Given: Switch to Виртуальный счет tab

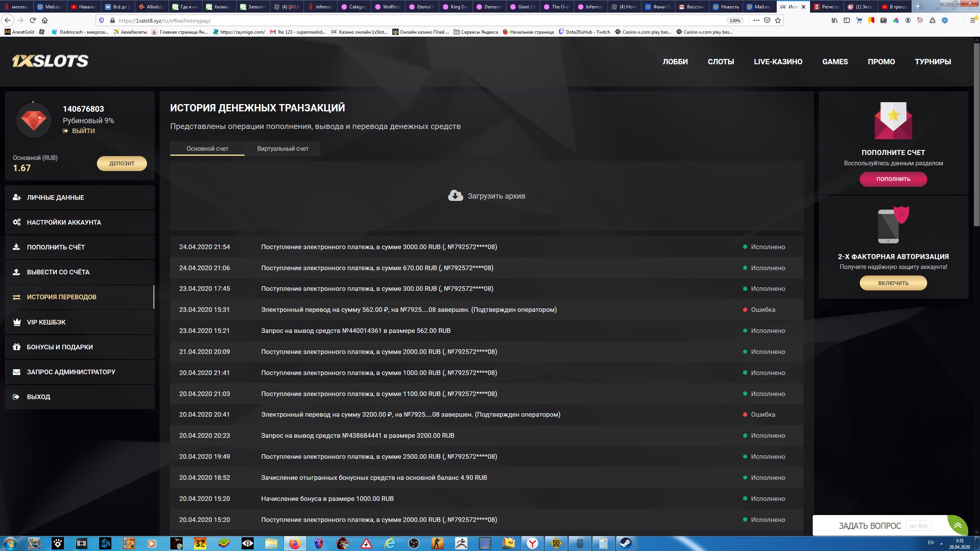Looking at the screenshot, I should tap(283, 148).
